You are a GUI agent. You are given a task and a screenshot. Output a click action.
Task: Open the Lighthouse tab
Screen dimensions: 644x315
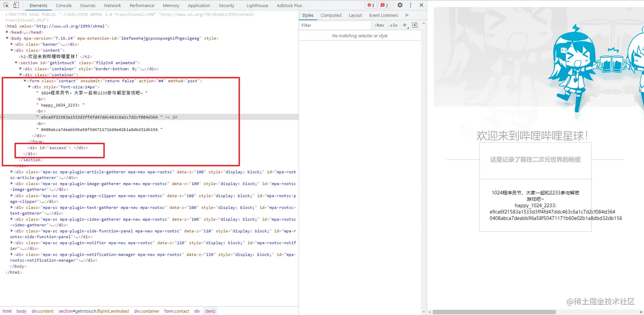[257, 6]
